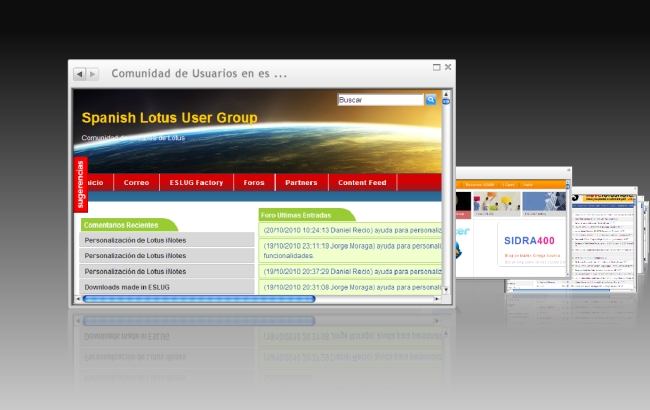This screenshot has width=650, height=410.
Task: Click the yellow banner in third background window
Action: pos(609,199)
